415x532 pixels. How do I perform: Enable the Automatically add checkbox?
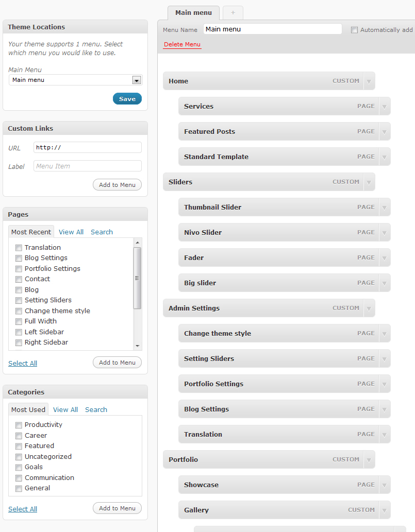(x=354, y=30)
